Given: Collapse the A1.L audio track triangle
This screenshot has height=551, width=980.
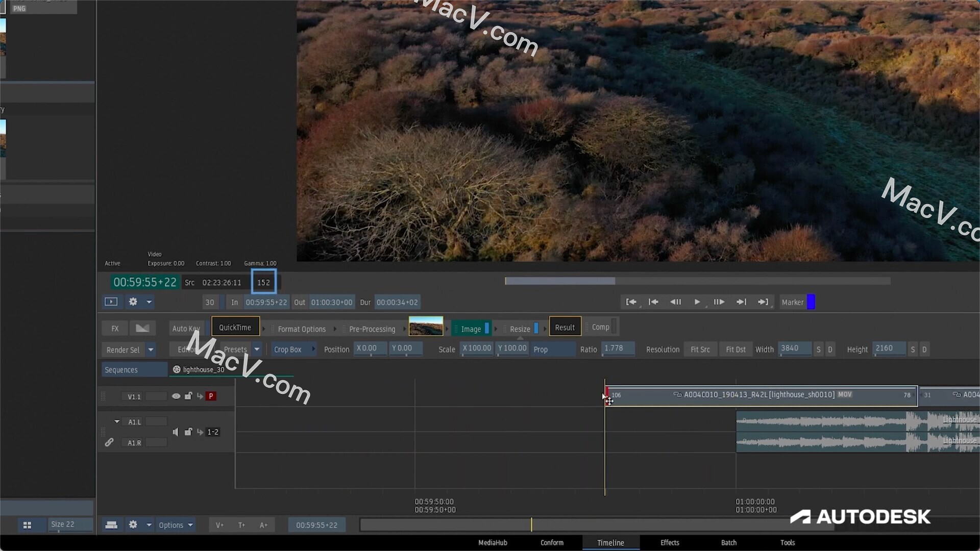Looking at the screenshot, I should (x=117, y=421).
